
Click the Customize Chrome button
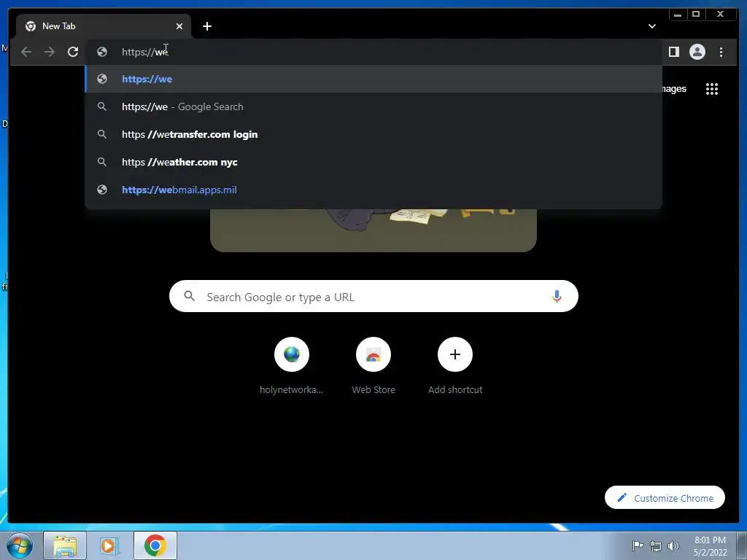[x=665, y=497]
